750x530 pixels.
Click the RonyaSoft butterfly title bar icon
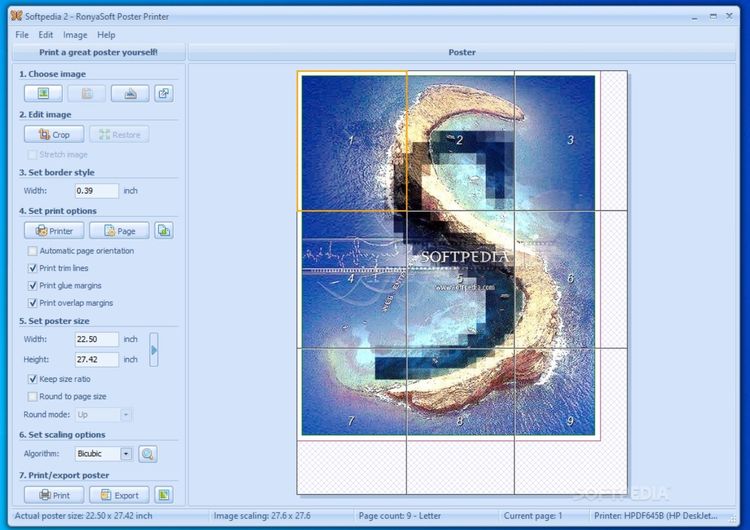click(x=16, y=16)
